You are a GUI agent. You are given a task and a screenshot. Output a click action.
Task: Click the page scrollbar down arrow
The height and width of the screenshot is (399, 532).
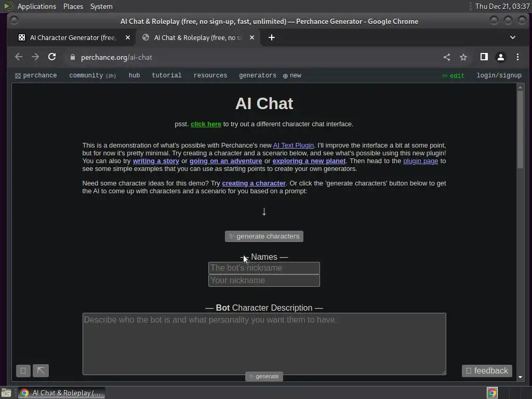pyautogui.click(x=520, y=377)
